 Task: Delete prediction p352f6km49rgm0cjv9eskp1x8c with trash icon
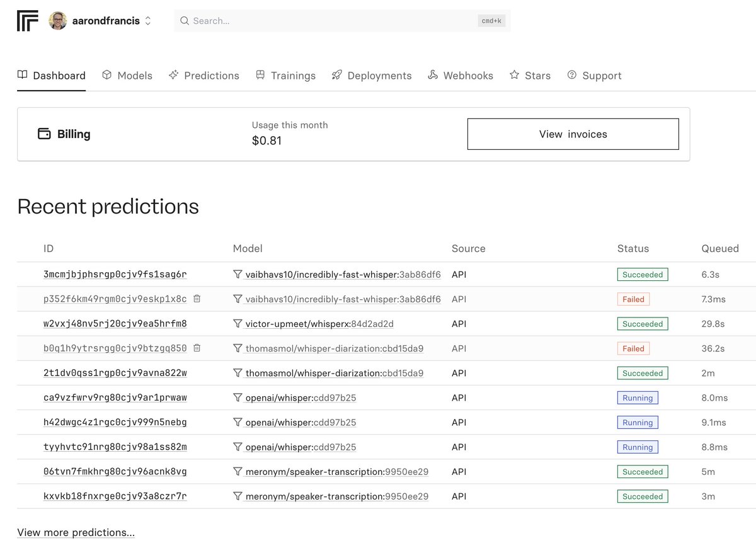tap(197, 299)
